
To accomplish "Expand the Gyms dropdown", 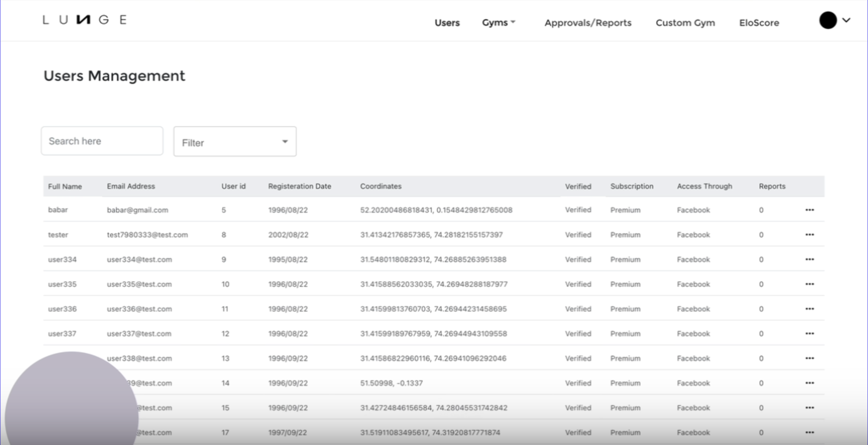I will click(x=499, y=23).
